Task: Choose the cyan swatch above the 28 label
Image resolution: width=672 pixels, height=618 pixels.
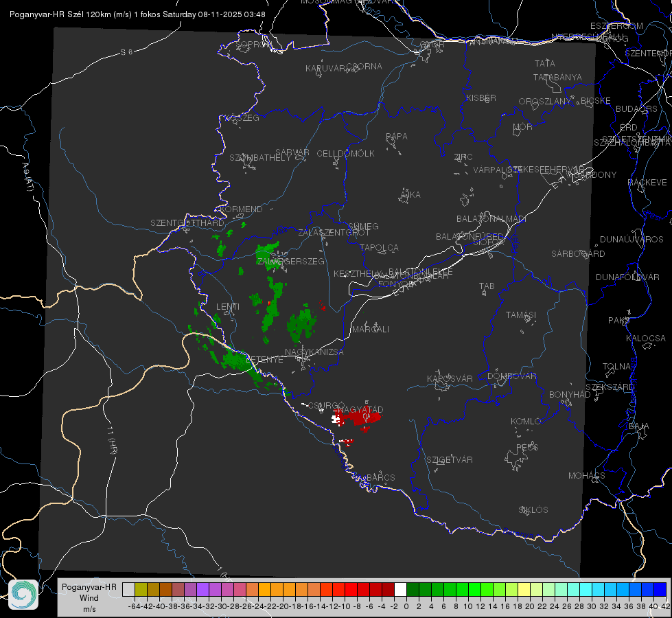Action: (x=586, y=589)
